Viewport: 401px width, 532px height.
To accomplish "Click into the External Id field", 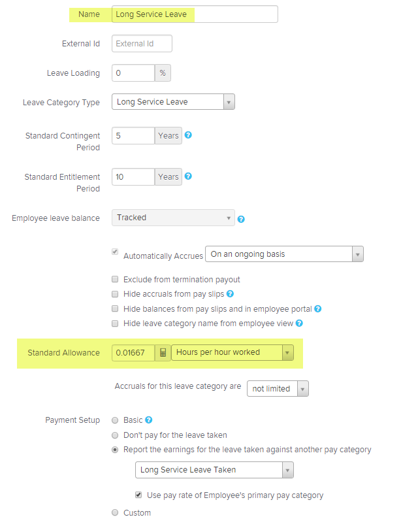I will [142, 43].
